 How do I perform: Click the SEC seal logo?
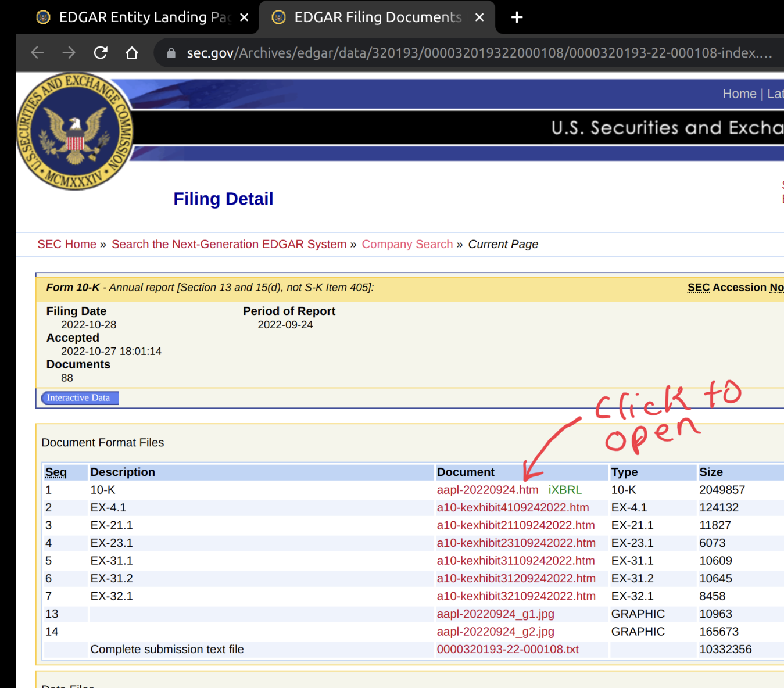(x=74, y=131)
